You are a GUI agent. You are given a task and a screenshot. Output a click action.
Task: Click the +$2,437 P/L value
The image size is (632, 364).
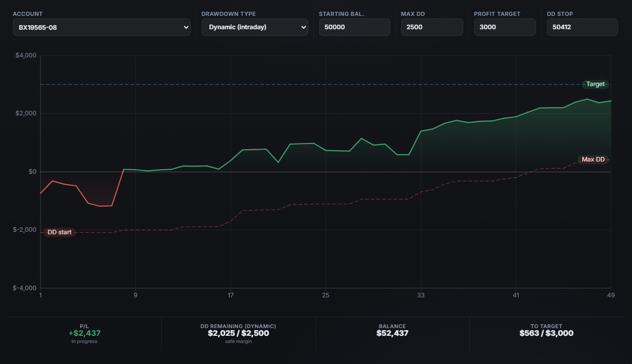[85, 333]
